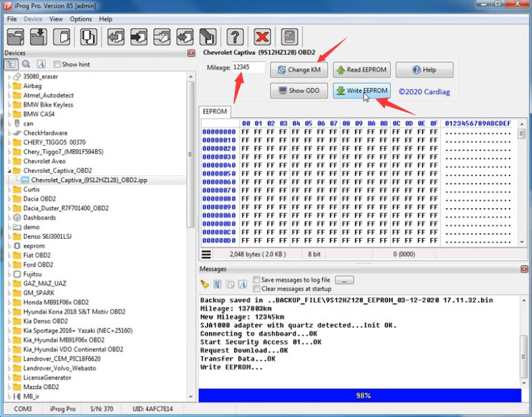
Task: Expand the Airbag folder arrow
Action: 9,86
